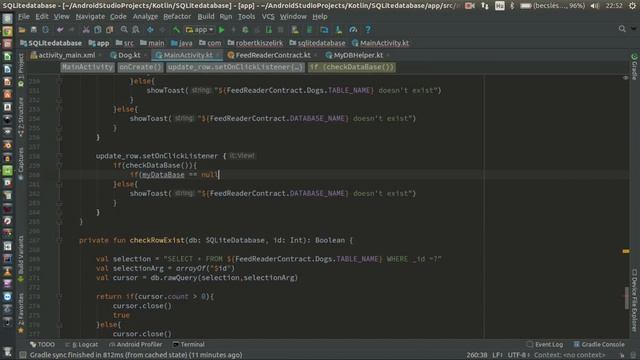
Task: Click the Synchronize toolbar icon
Action: [x=45, y=30]
